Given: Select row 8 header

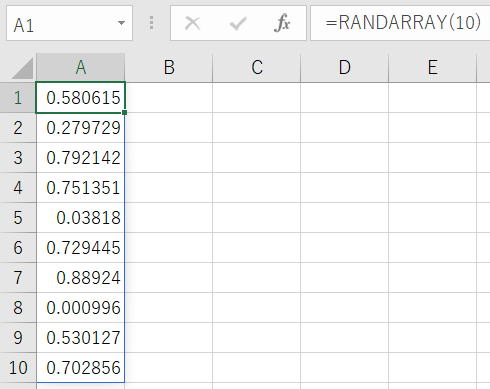Looking at the screenshot, I should (18, 308).
